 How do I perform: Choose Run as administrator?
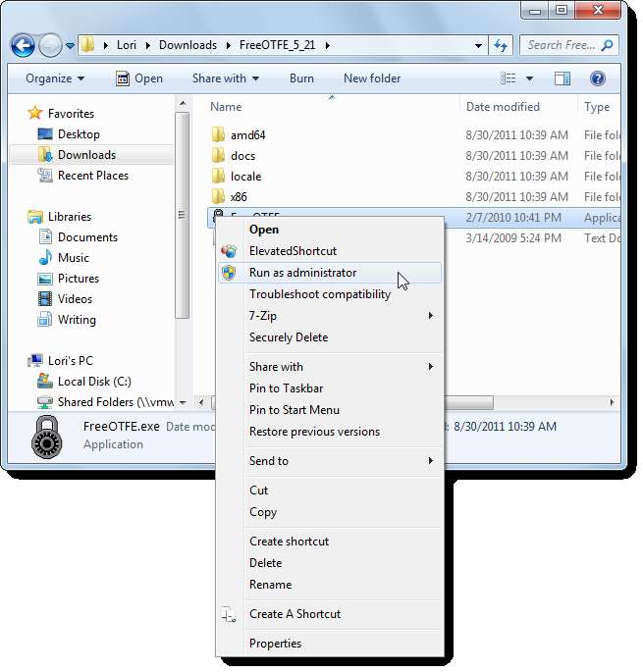tap(330, 273)
